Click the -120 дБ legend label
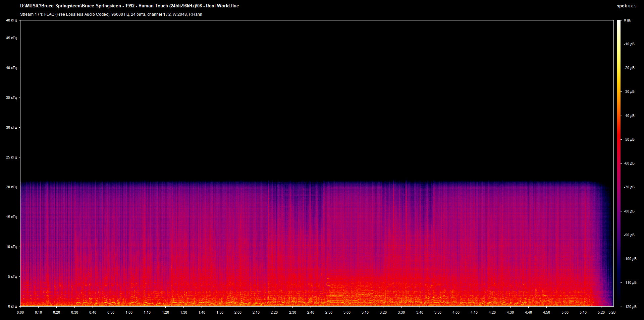 [x=630, y=307]
